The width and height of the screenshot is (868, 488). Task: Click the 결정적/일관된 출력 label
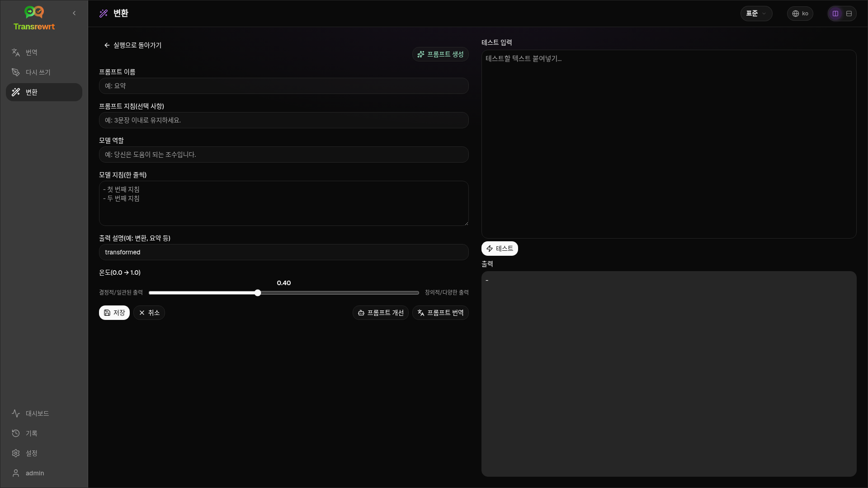pyautogui.click(x=121, y=293)
